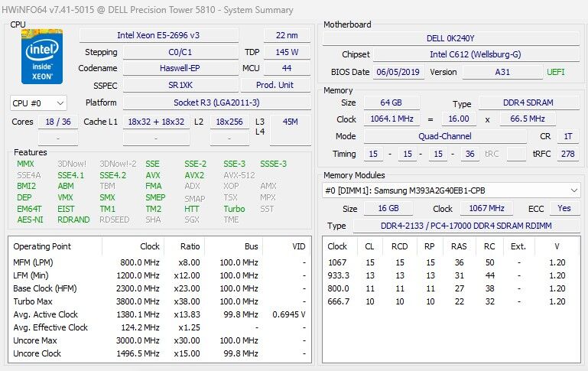Click the 64 GB memory size field
The image size is (588, 371).
tap(391, 103)
